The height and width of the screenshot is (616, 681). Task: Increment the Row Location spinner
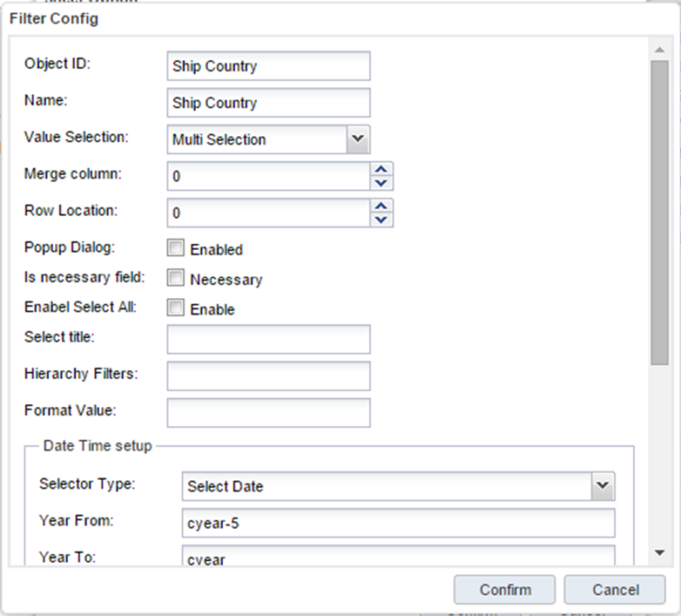coord(381,206)
